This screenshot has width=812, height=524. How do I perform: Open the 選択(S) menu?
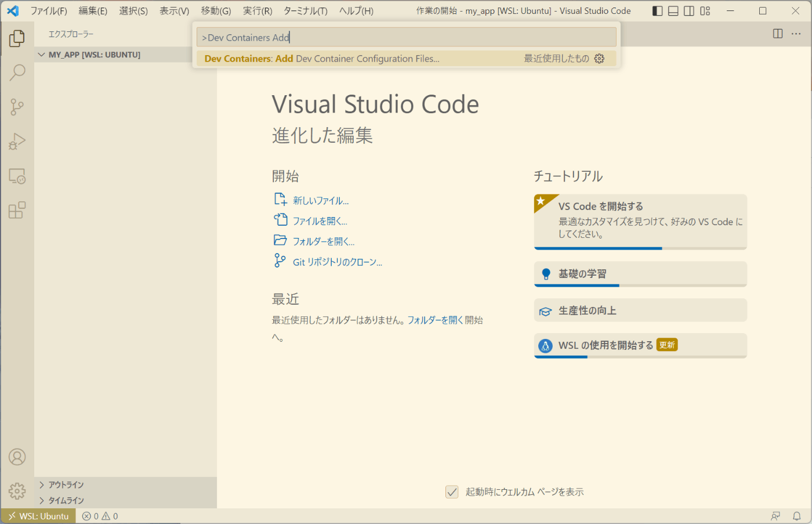[x=133, y=11]
